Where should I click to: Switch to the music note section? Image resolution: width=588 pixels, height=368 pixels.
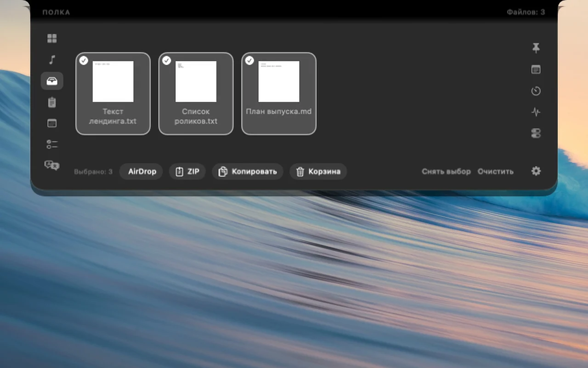[x=52, y=60]
